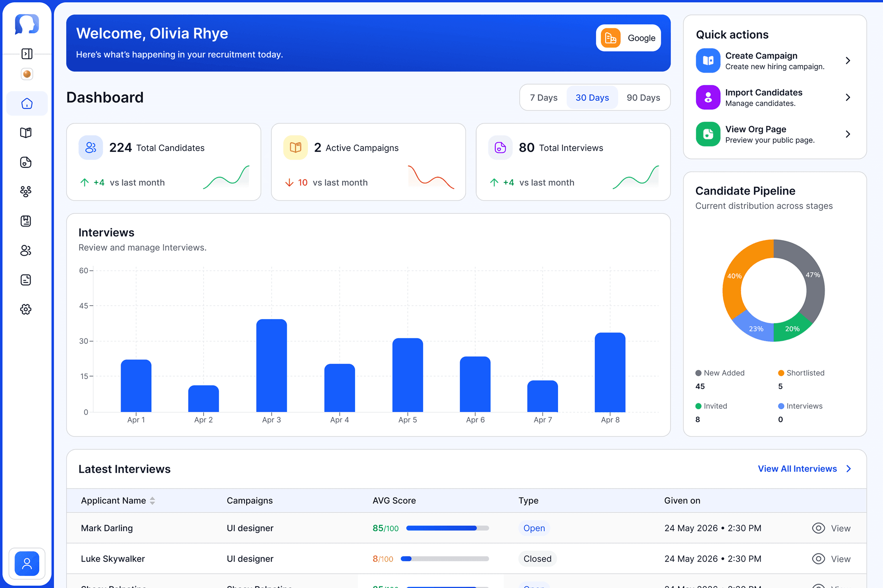Click Create Campaign quick action
Image resolution: width=883 pixels, height=588 pixels.
(x=775, y=60)
